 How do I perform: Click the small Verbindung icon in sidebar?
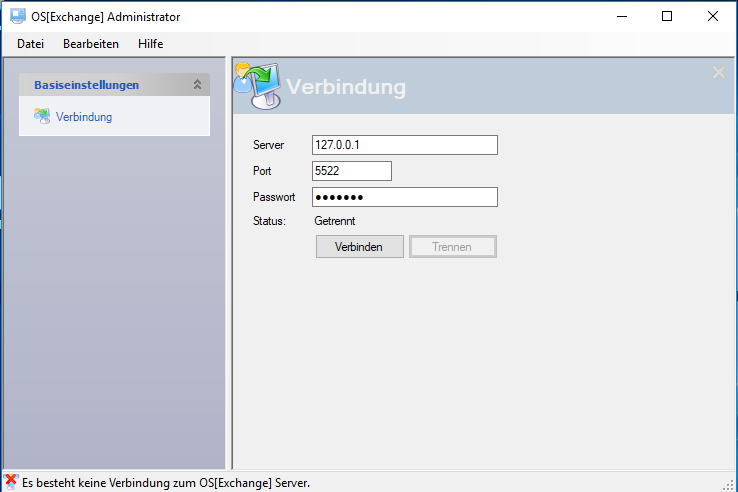tap(42, 116)
